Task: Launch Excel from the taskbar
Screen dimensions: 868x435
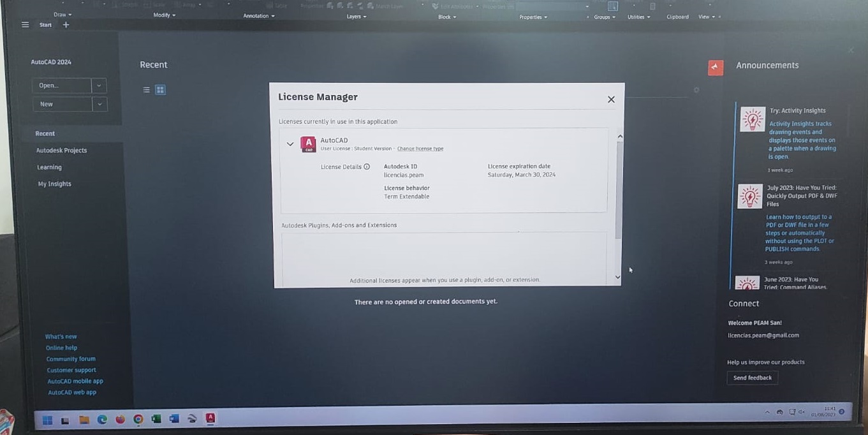Action: tap(156, 419)
